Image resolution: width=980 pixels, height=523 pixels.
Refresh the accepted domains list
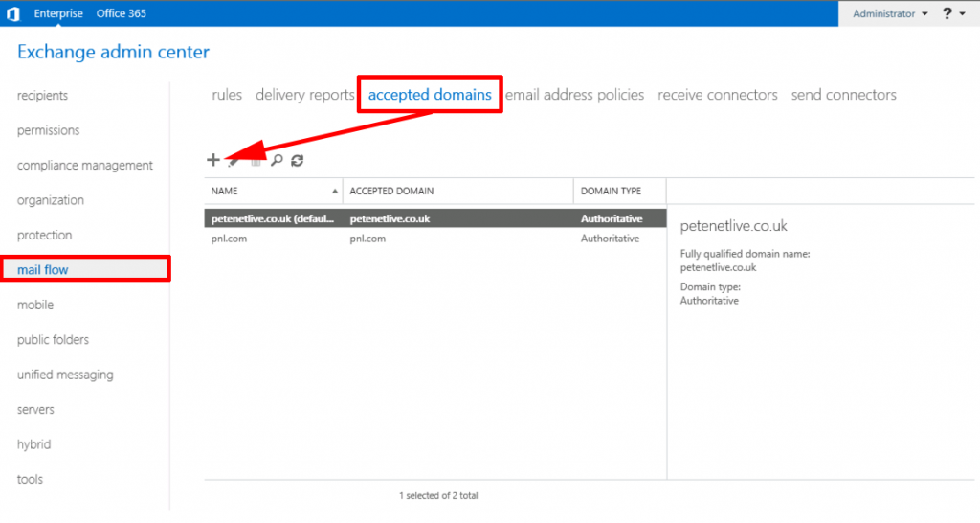pyautogui.click(x=298, y=161)
